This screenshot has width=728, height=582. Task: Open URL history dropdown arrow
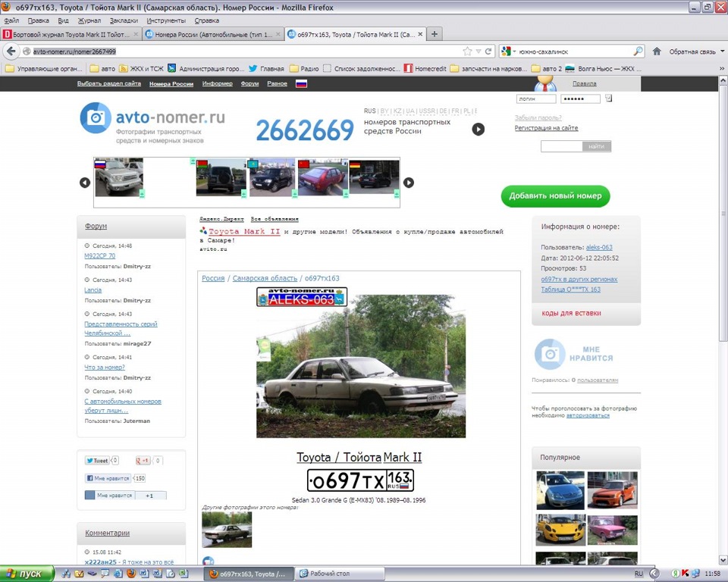click(479, 51)
